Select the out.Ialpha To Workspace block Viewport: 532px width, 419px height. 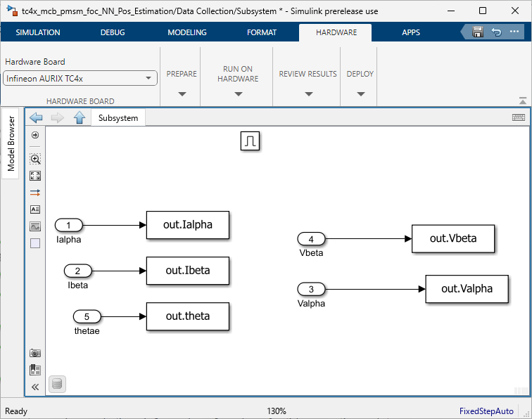coord(188,225)
